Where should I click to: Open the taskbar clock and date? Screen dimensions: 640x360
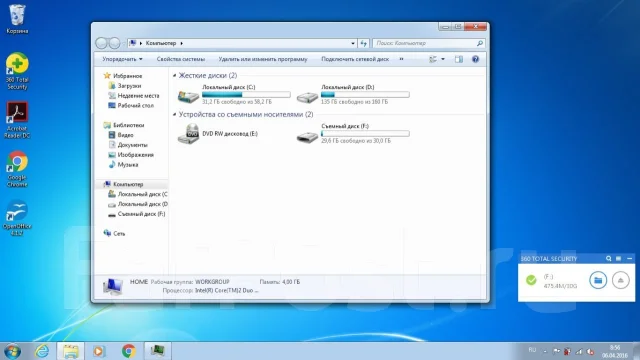[x=615, y=351]
